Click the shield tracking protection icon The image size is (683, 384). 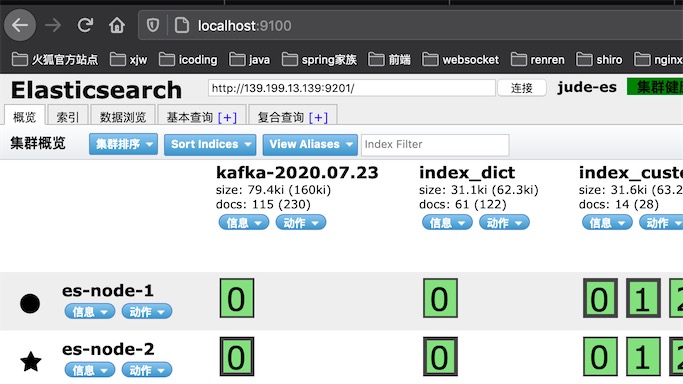coord(152,25)
